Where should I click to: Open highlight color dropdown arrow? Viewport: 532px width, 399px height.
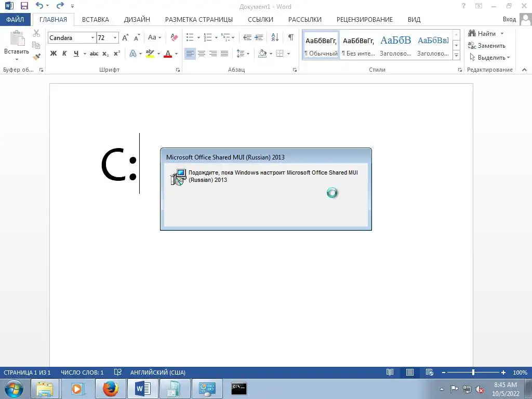click(x=158, y=54)
